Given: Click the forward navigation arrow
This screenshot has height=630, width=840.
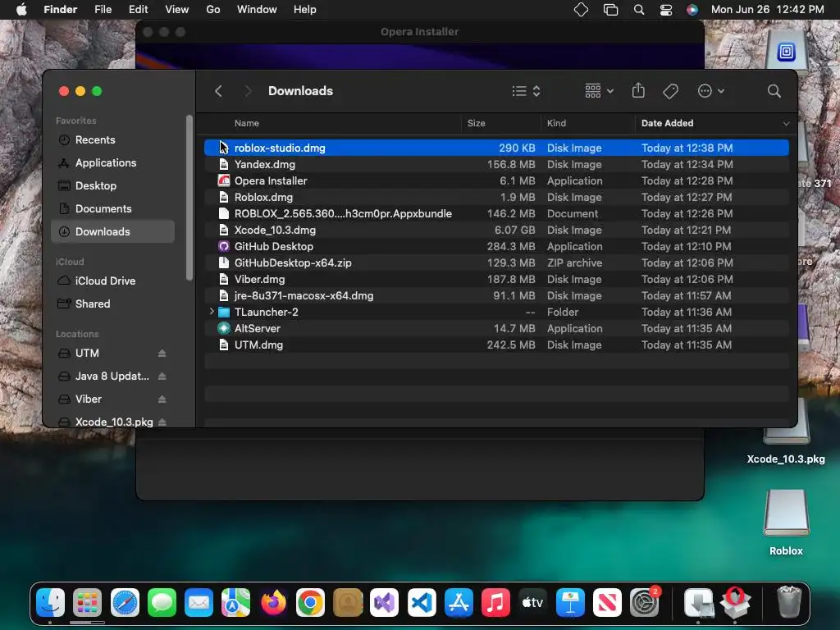Looking at the screenshot, I should [248, 91].
